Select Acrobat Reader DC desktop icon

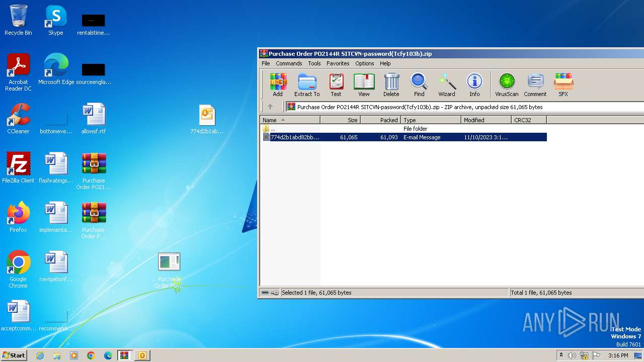(18, 72)
